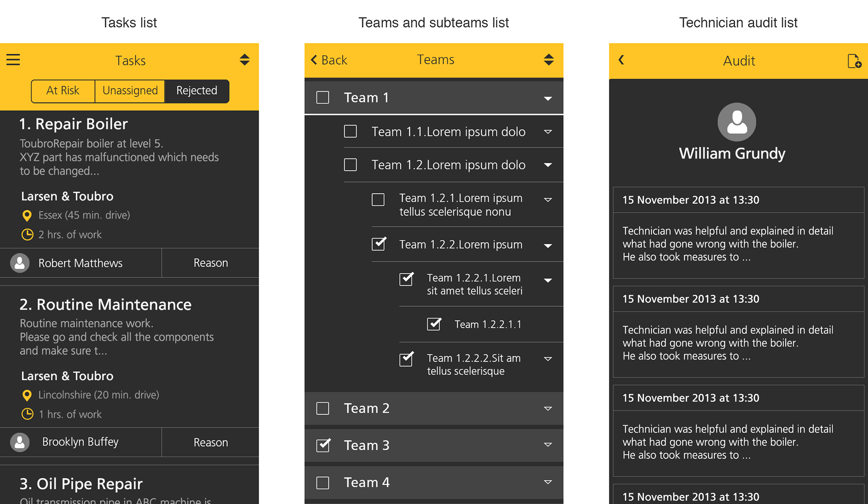Switch to the Rejected tab
Viewport: 868px width, 504px height.
coord(197,91)
